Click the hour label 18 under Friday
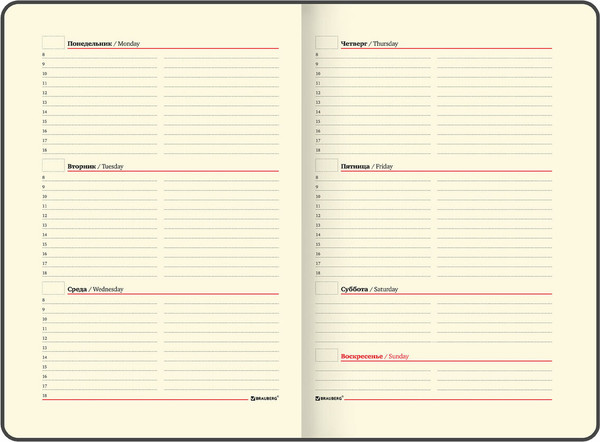Screen dimensions: 600x442 [x=318, y=272]
